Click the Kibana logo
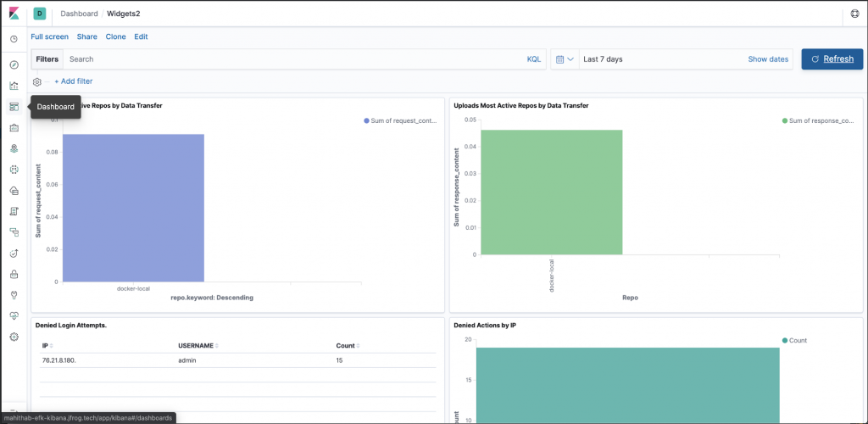The width and height of the screenshot is (868, 424). [x=14, y=14]
